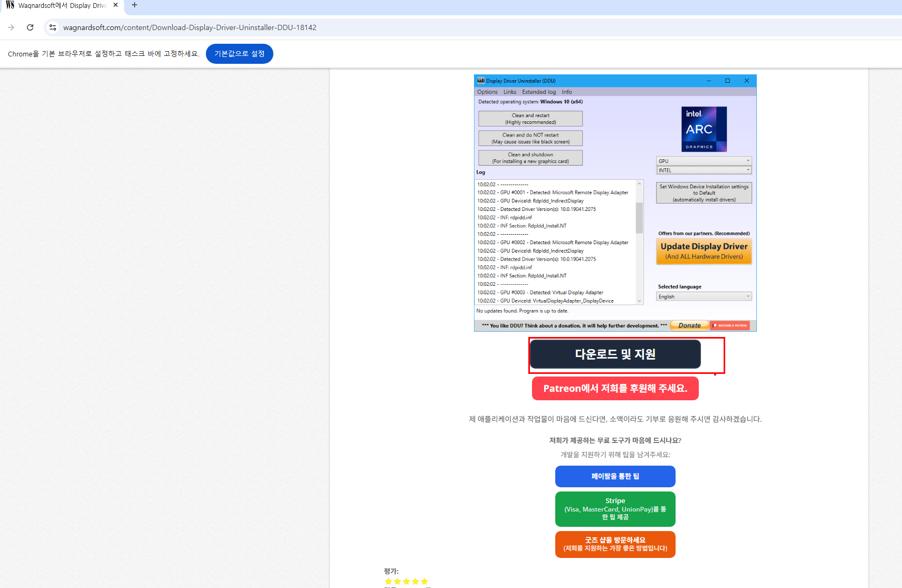902x588 pixels.
Task: Rate with the fifth yellow star
Action: (x=424, y=582)
